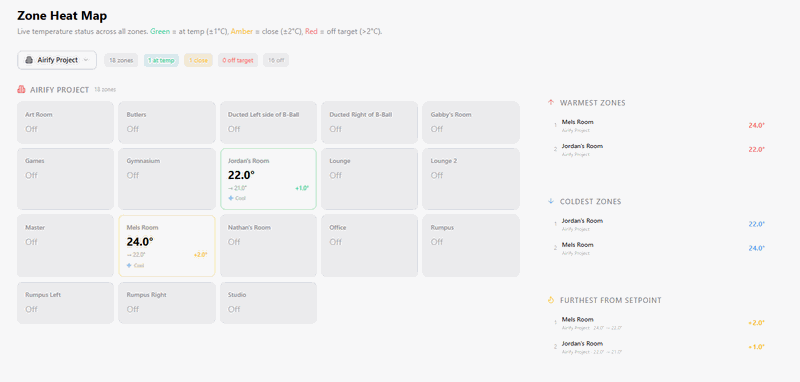Open the Master zone card
800x382 pixels.
pyautogui.click(x=65, y=246)
